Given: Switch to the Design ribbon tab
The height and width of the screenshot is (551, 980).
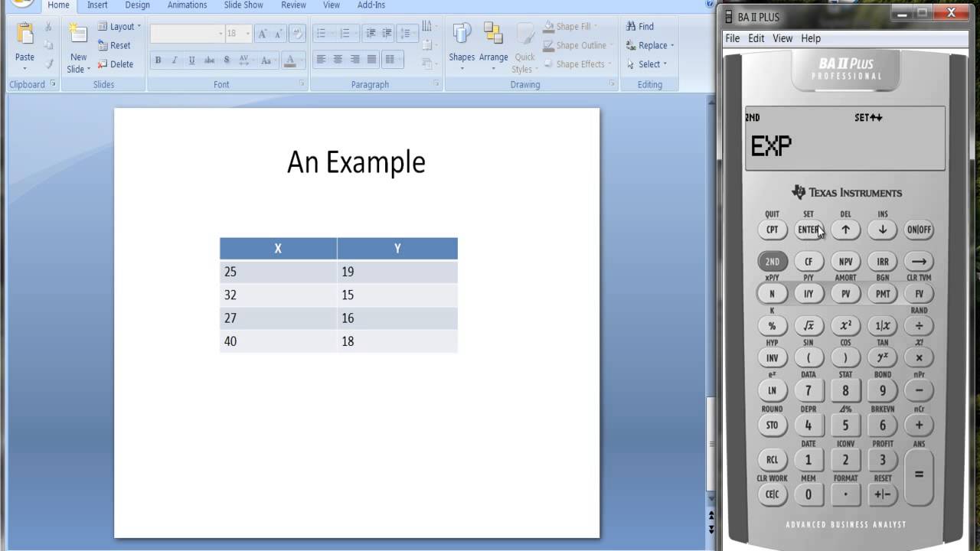Looking at the screenshot, I should click(138, 5).
